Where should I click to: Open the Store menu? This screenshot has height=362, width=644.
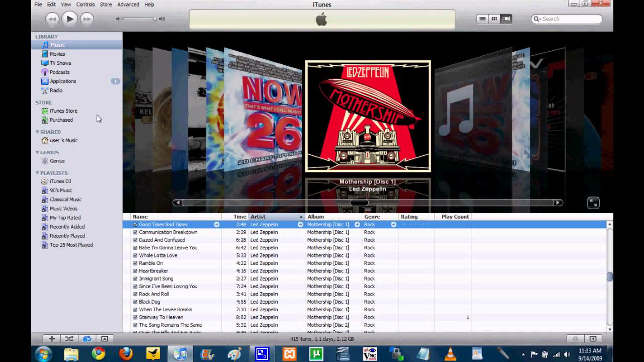106,5
